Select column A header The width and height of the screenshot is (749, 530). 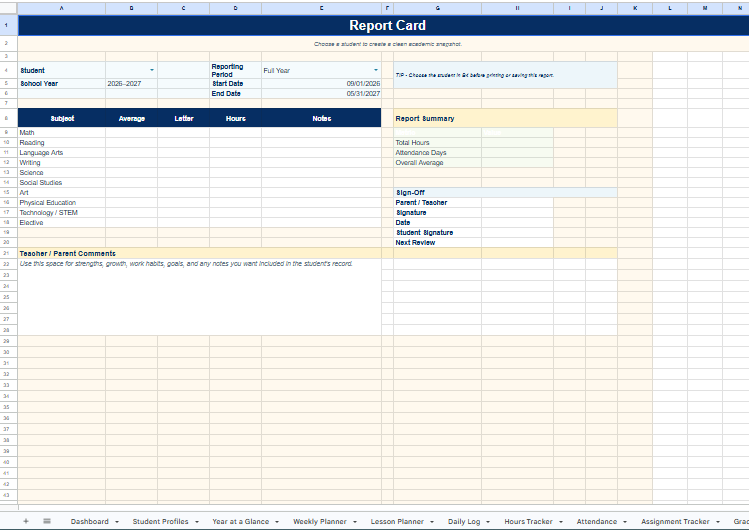click(62, 8)
